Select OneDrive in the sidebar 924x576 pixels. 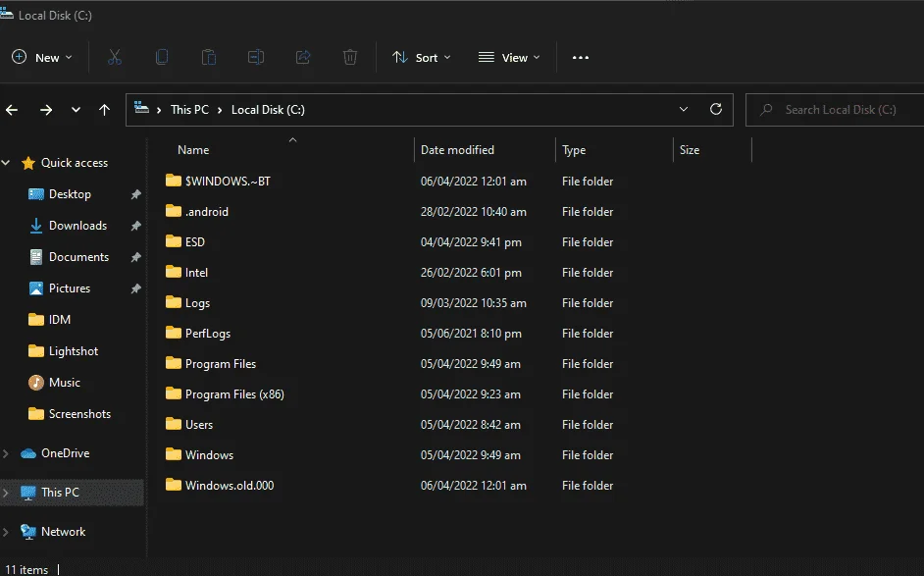coord(65,453)
